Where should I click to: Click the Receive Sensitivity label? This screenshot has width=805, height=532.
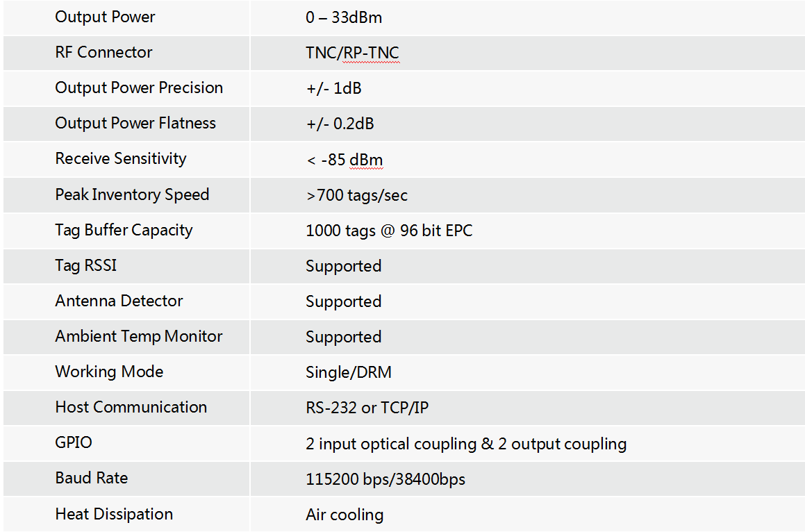[121, 158]
